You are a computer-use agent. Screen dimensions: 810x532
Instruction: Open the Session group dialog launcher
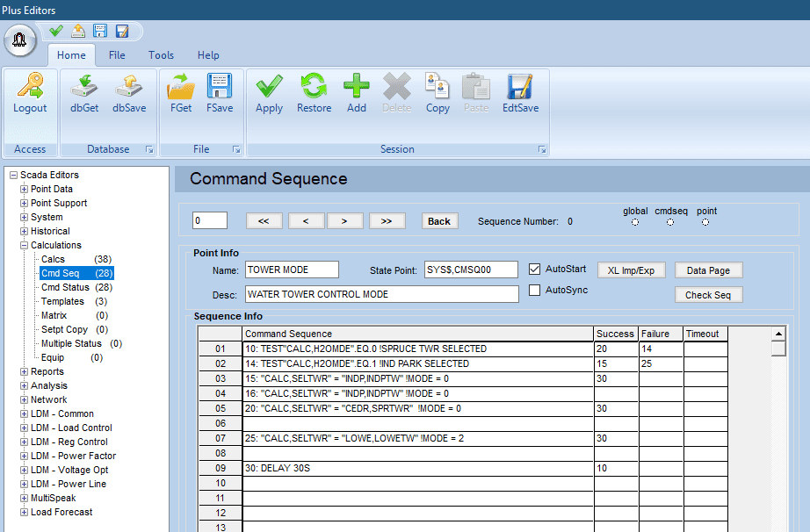(542, 149)
